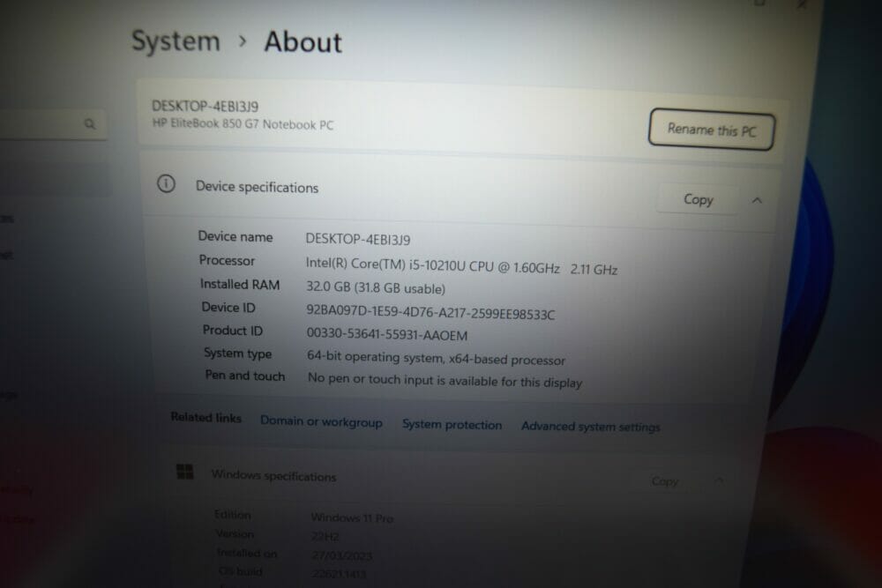The width and height of the screenshot is (882, 588).
Task: Click the Device specifications info icon
Action: (x=166, y=183)
